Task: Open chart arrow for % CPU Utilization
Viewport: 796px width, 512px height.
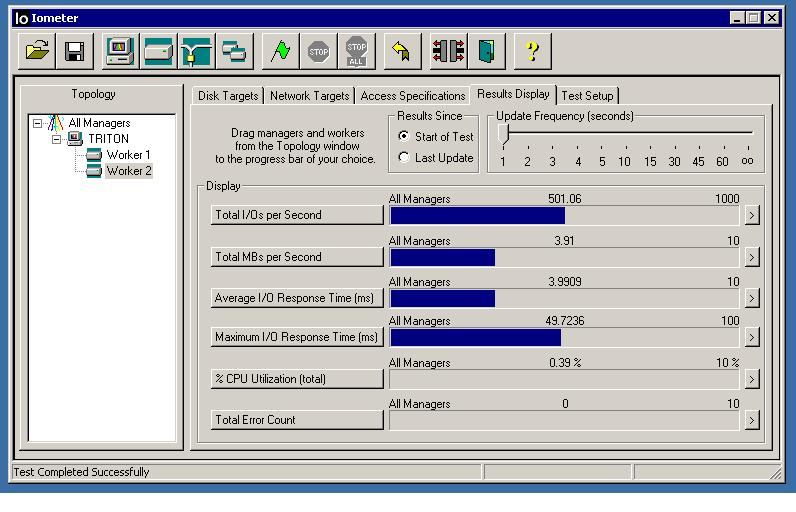Action: click(x=752, y=379)
